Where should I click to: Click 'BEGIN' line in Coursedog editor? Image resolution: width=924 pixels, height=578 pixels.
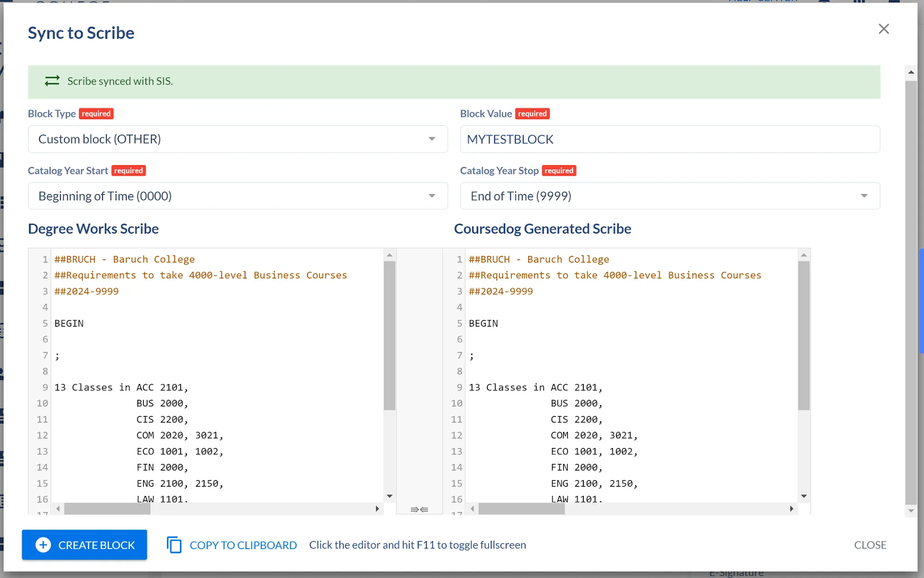pyautogui.click(x=483, y=324)
